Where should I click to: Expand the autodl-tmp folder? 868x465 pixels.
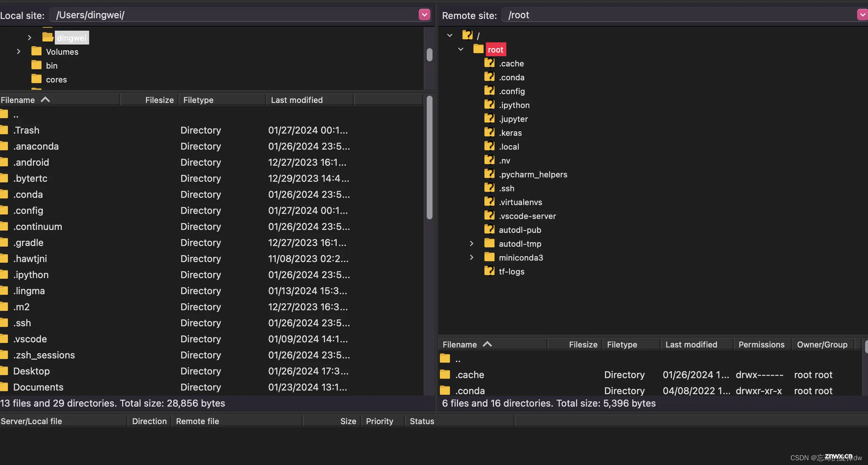(471, 244)
